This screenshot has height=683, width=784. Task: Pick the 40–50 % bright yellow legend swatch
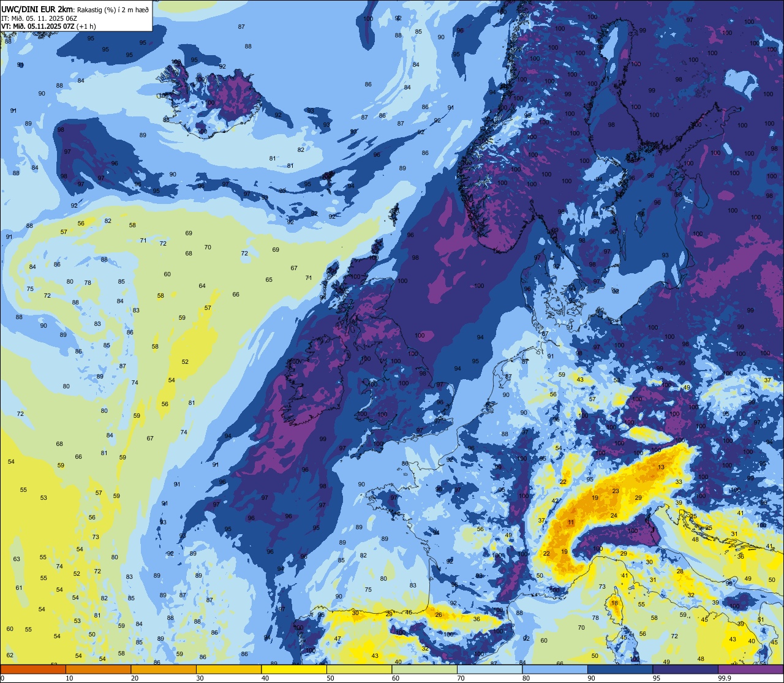coord(294,669)
